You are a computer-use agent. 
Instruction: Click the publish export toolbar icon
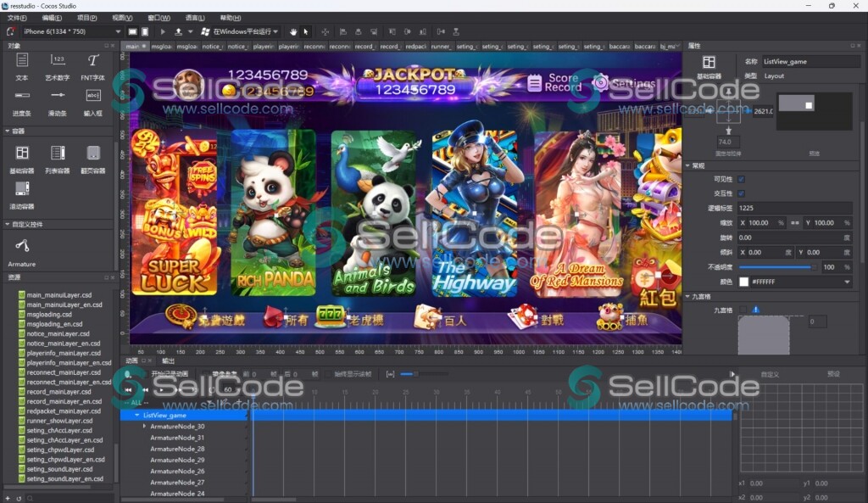click(178, 31)
